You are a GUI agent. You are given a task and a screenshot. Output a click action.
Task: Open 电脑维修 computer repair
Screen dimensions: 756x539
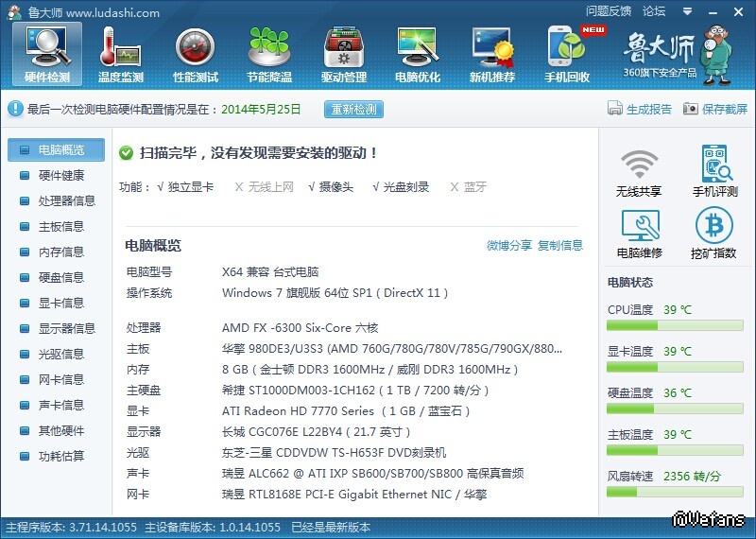click(640, 234)
